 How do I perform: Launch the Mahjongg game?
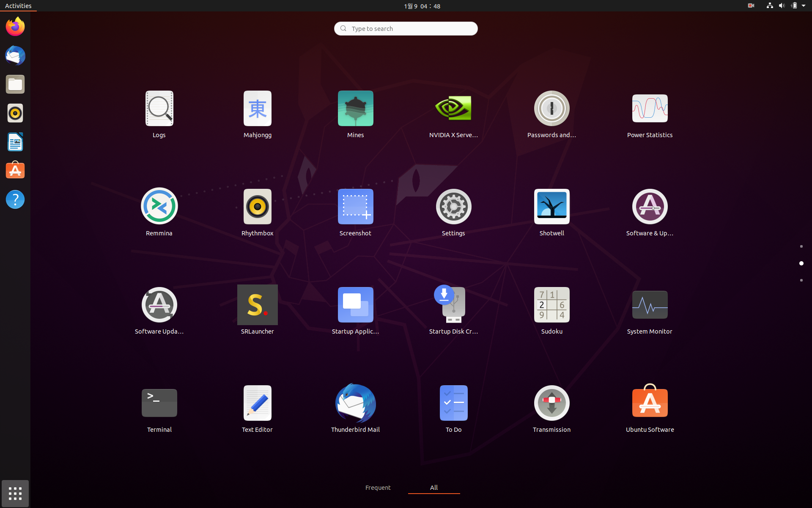257,114
